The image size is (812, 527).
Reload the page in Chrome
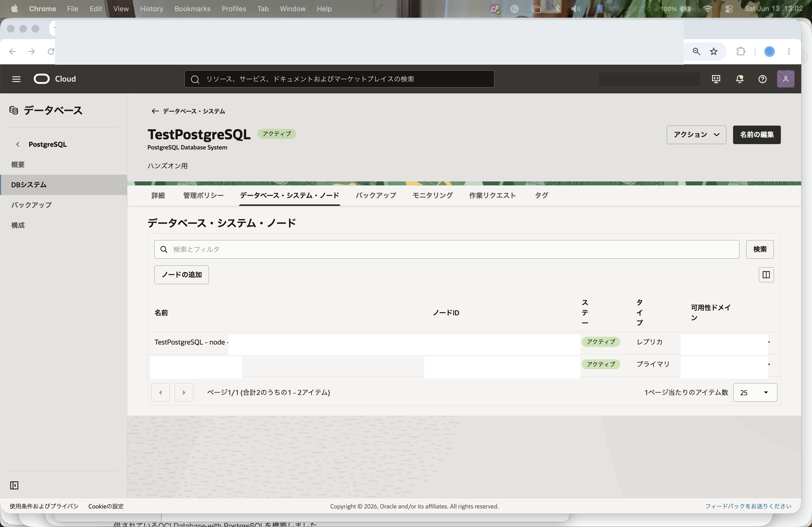coord(51,52)
